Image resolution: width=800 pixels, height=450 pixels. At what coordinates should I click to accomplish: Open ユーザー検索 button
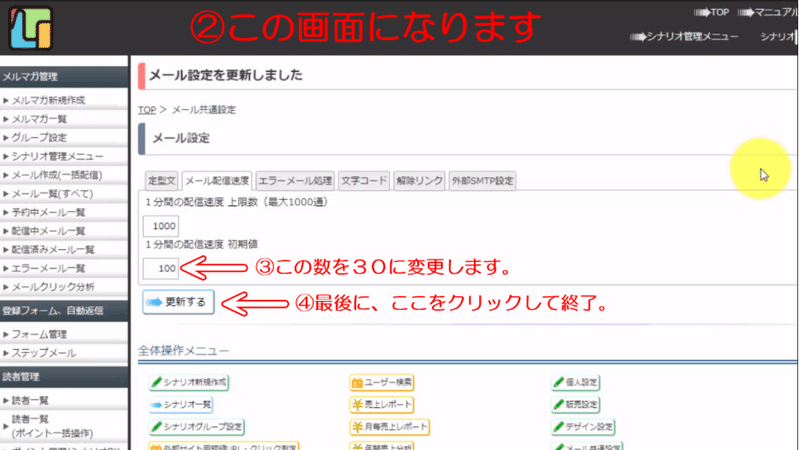pos(382,382)
